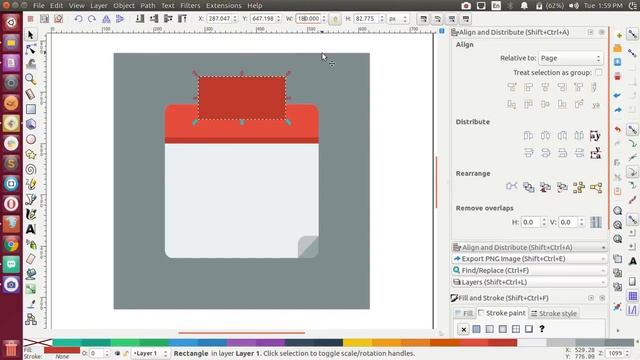Set stroke paint to Linear gradient
The image size is (640, 360).
(x=489, y=329)
